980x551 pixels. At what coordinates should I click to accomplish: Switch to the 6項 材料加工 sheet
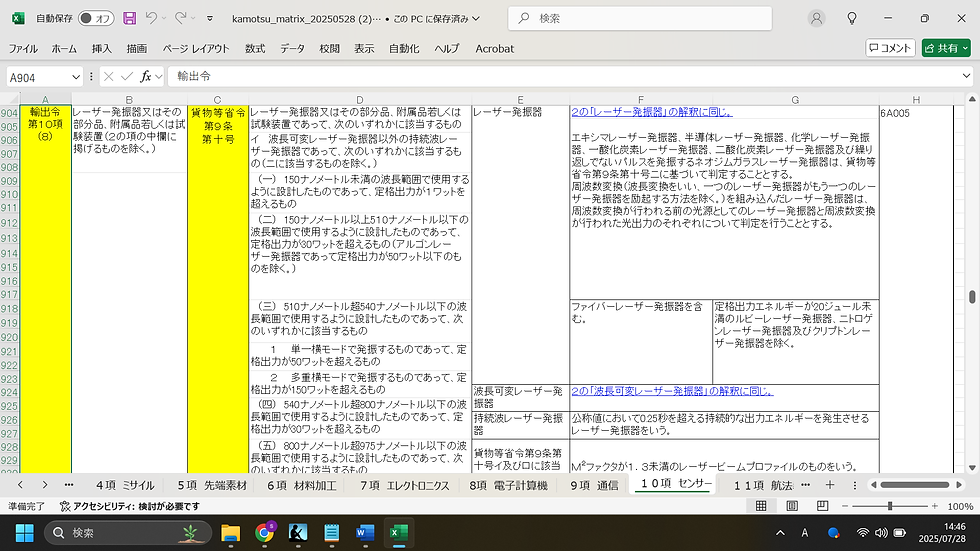tap(302, 485)
